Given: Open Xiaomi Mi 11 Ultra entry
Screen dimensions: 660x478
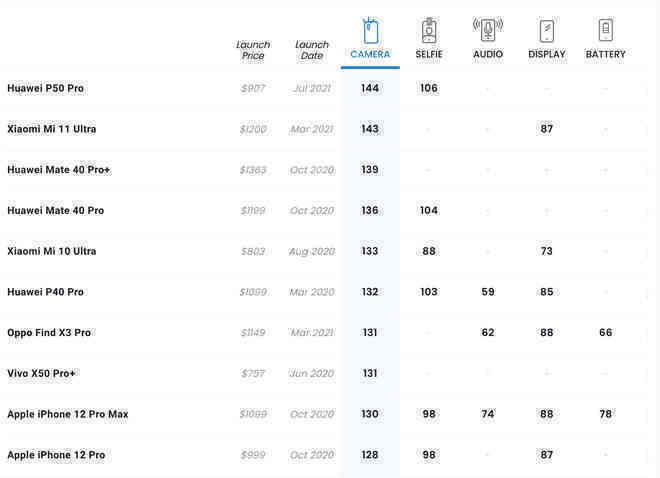Looking at the screenshot, I should [52, 129].
